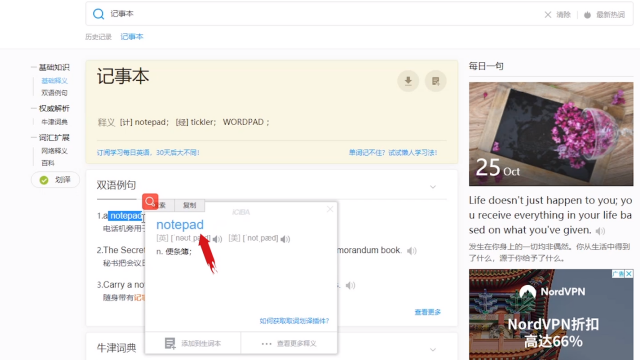
Task: Open the 单词记不住？试试懒人学习法 link
Action: pos(393,153)
